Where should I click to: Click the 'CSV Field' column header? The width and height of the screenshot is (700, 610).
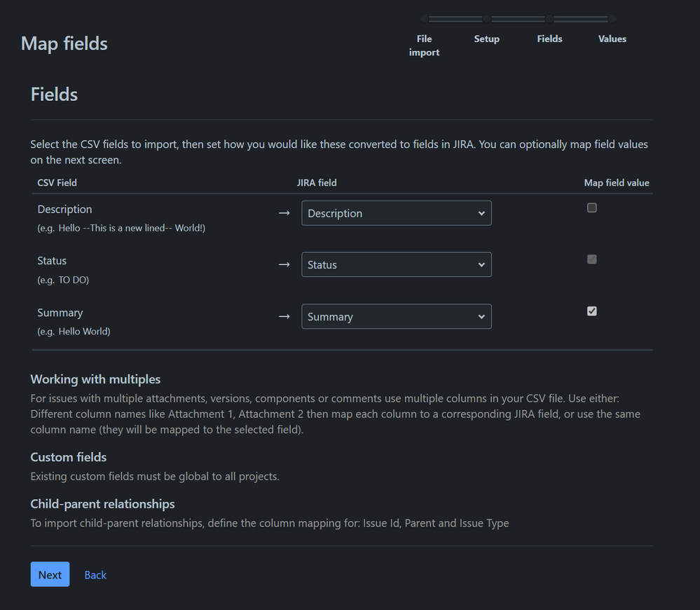[57, 182]
